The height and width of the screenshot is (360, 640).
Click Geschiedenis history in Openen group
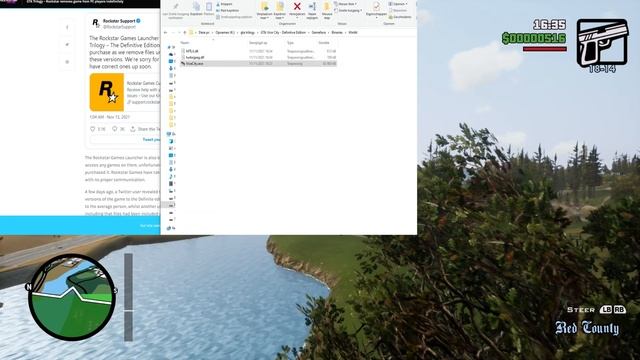point(400,17)
